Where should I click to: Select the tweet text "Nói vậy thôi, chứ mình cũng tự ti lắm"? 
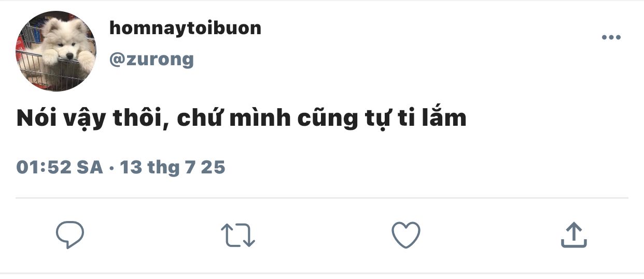pos(242,119)
